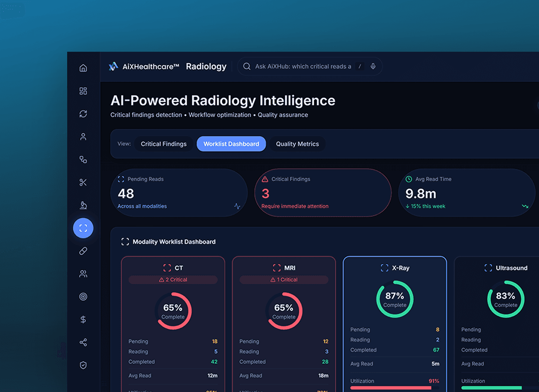Screen dimensions: 539x392
Task: Switch to Critical Findings view
Action: tap(163, 144)
